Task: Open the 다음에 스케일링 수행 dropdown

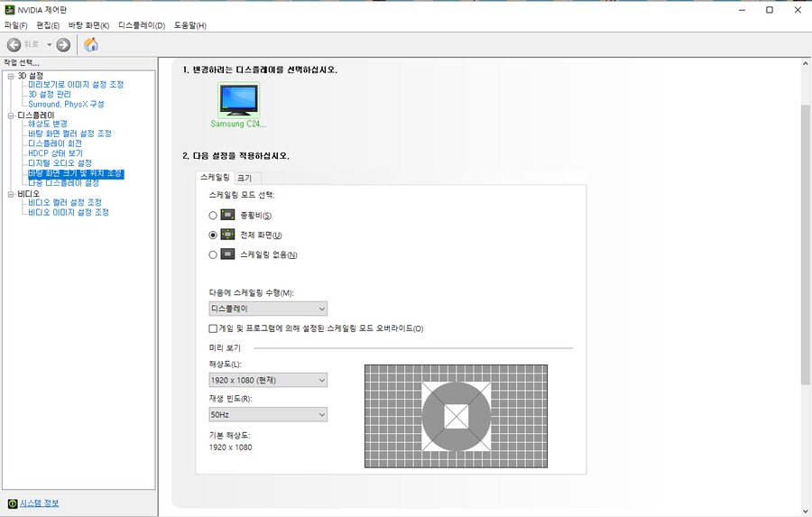Action: coord(268,309)
